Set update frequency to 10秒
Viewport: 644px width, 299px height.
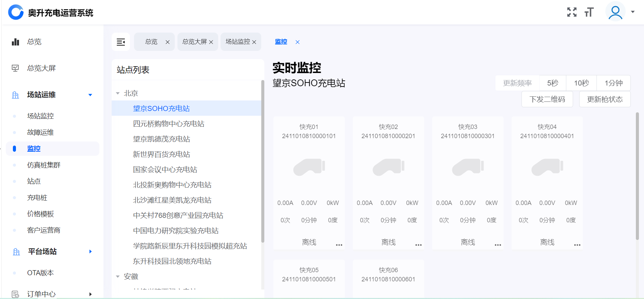(581, 83)
